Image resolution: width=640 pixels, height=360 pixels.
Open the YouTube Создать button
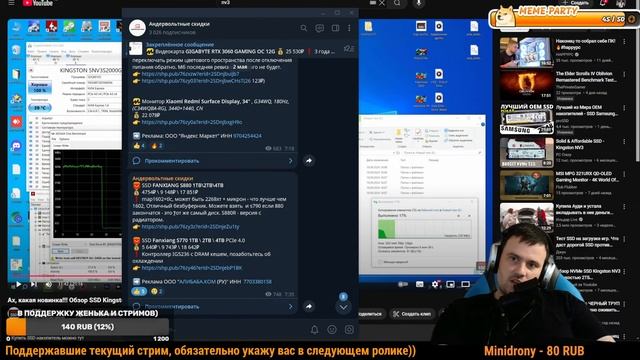pyautogui.click(x=576, y=3)
